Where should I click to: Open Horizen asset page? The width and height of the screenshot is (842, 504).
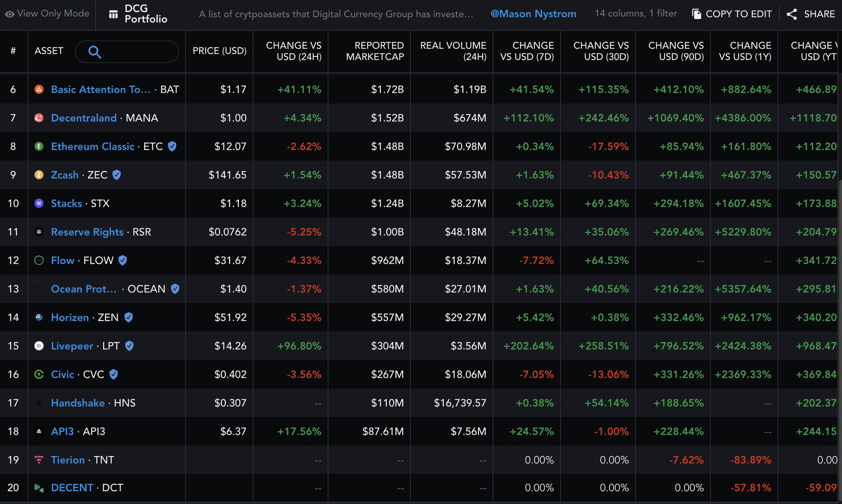(x=70, y=317)
